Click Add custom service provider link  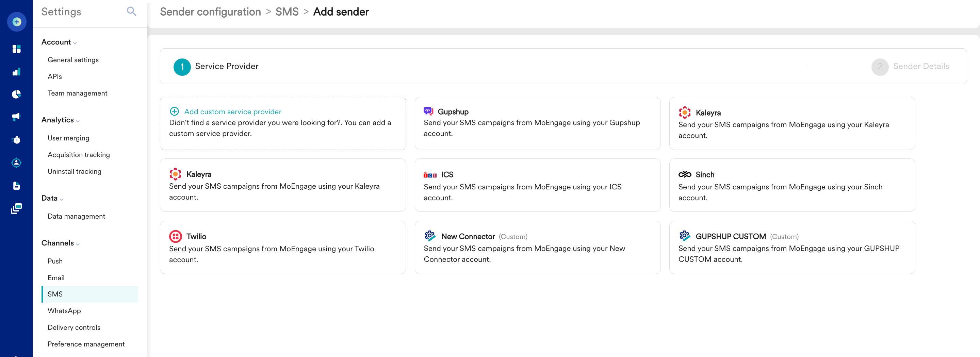(x=233, y=112)
